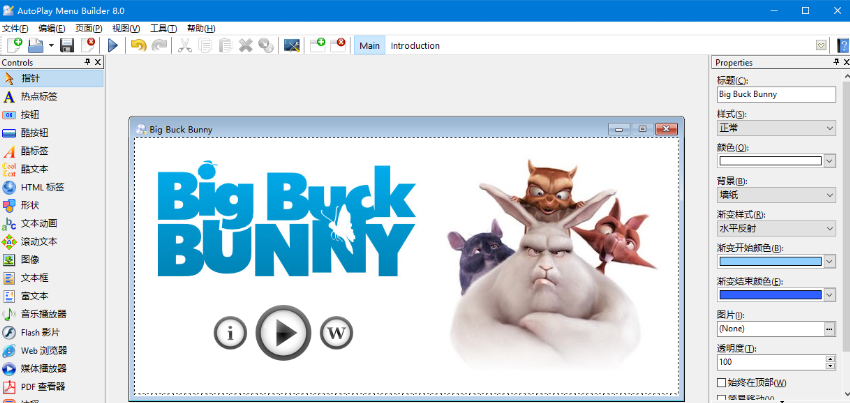Click the round play button in canvas
Image resolution: width=850 pixels, height=403 pixels.
pos(283,333)
